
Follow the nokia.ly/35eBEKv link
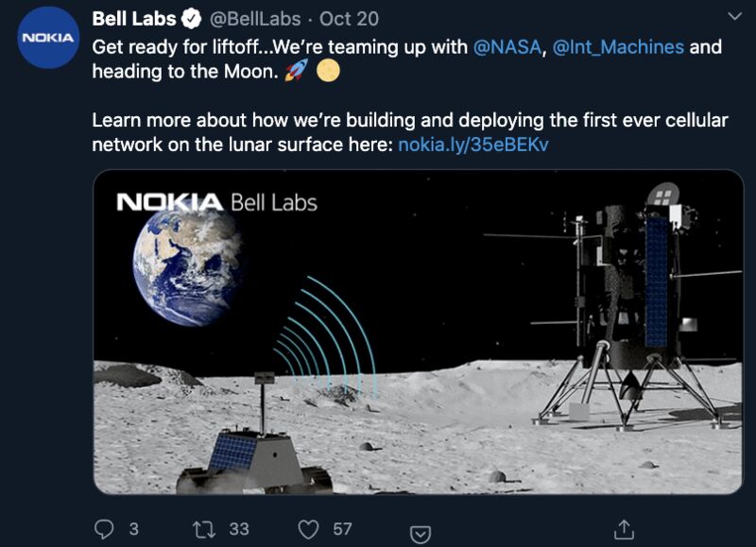pyautogui.click(x=473, y=145)
